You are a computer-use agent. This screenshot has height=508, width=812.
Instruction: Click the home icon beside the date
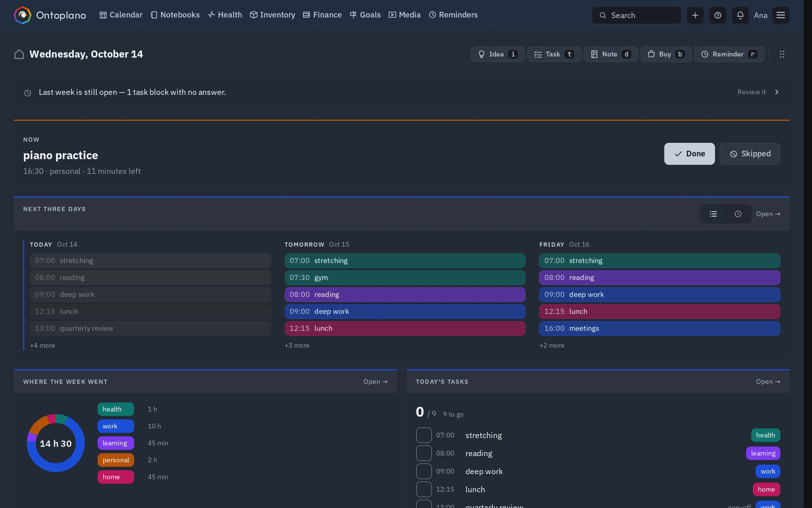tap(19, 54)
